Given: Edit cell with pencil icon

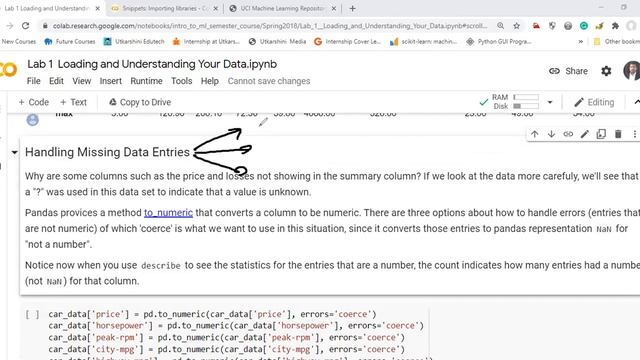Looking at the screenshot, I should [585, 134].
